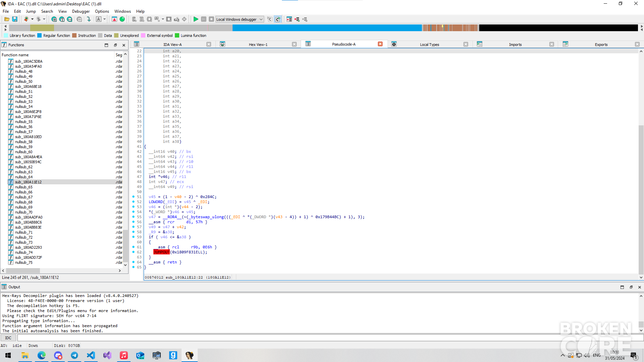Click the Regular function blue legend swatch

[x=40, y=36]
